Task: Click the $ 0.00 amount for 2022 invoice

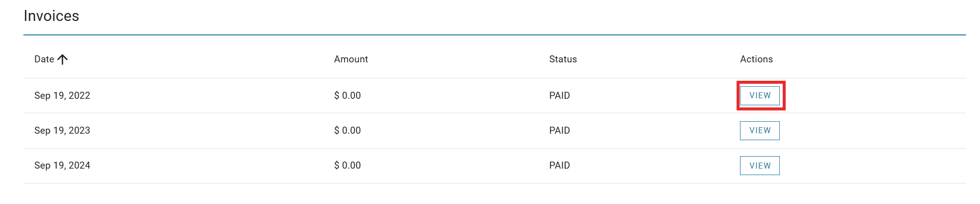Action: click(x=347, y=95)
